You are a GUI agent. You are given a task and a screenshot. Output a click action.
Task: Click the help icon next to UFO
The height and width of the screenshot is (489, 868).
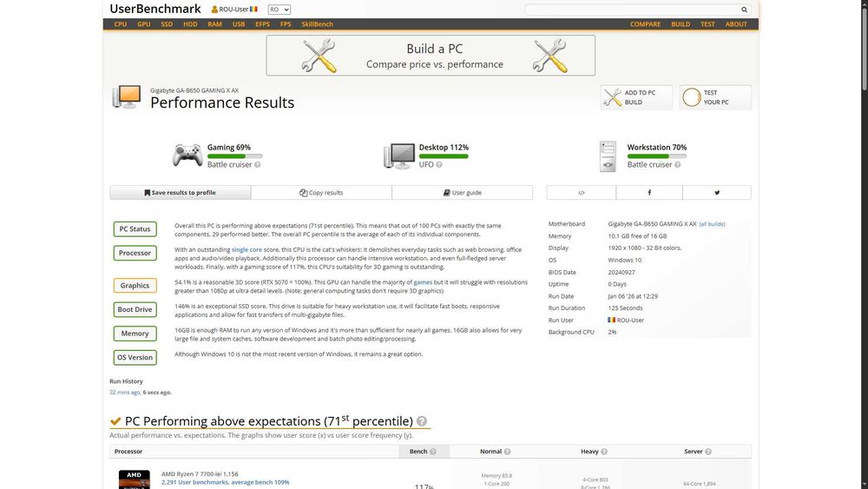[x=439, y=164]
